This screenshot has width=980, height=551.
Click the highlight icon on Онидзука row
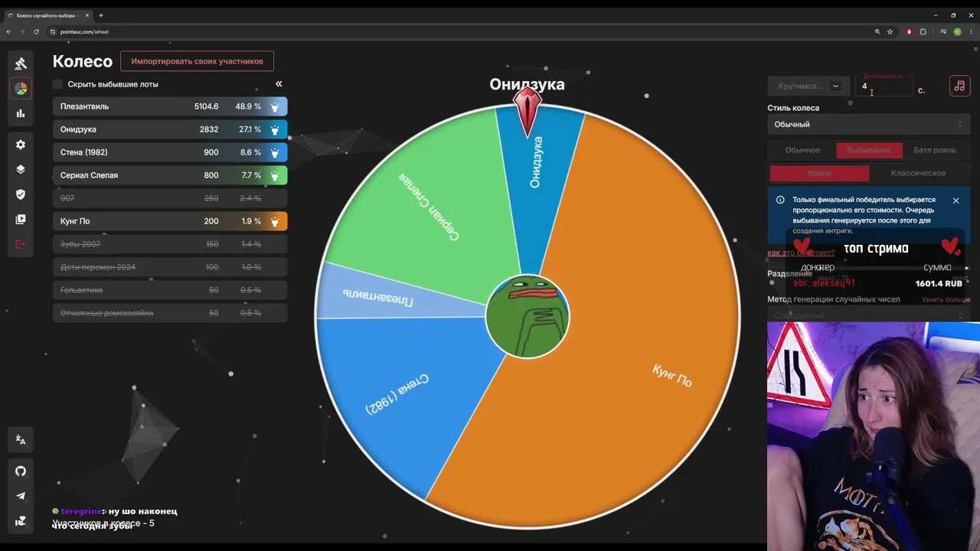pyautogui.click(x=275, y=130)
